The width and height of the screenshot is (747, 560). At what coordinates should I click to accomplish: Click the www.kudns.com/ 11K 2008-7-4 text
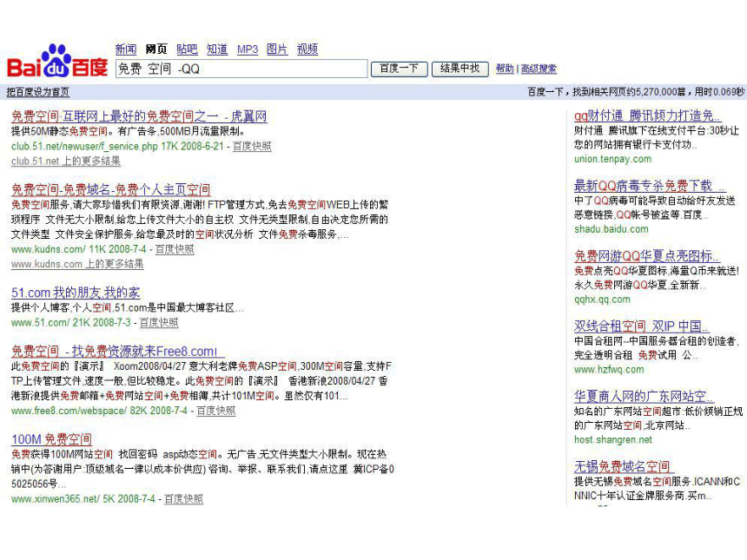coord(79,249)
